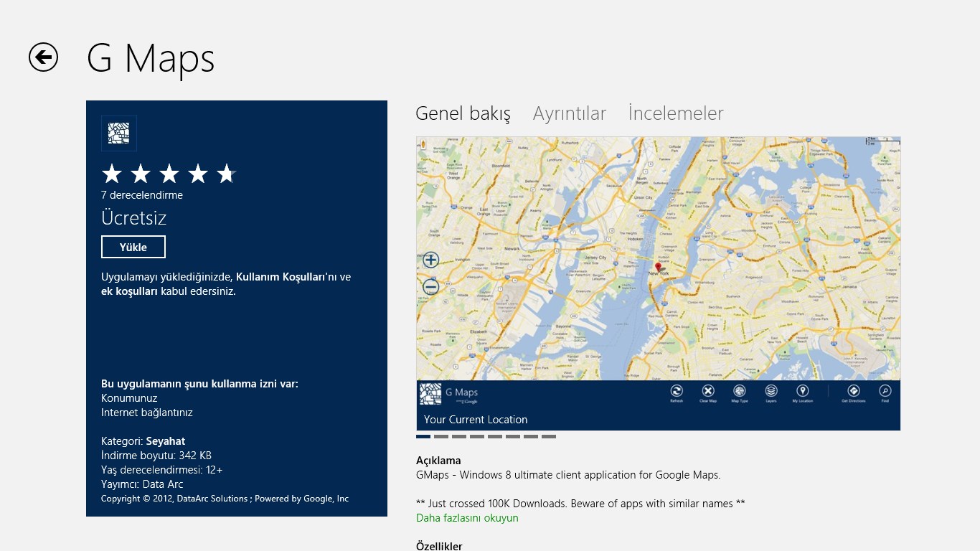Click the zoom out minus on the map
This screenshot has width=980, height=551.
point(430,287)
